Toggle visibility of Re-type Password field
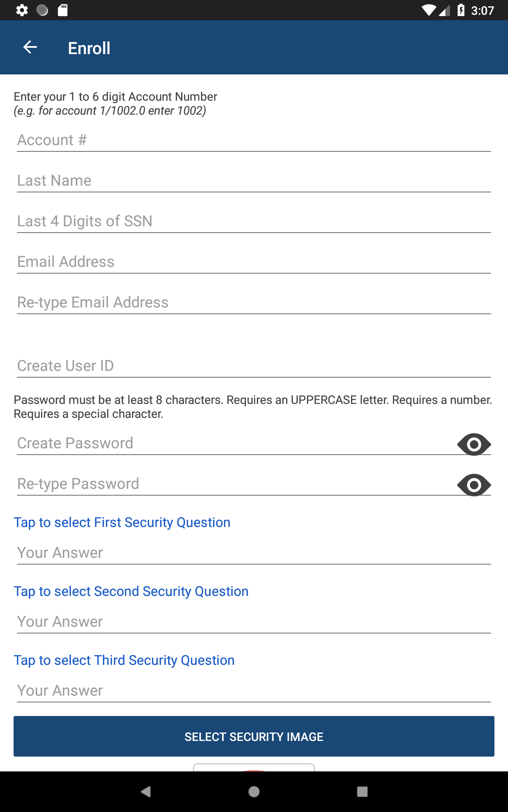508x812 pixels. coord(474,485)
